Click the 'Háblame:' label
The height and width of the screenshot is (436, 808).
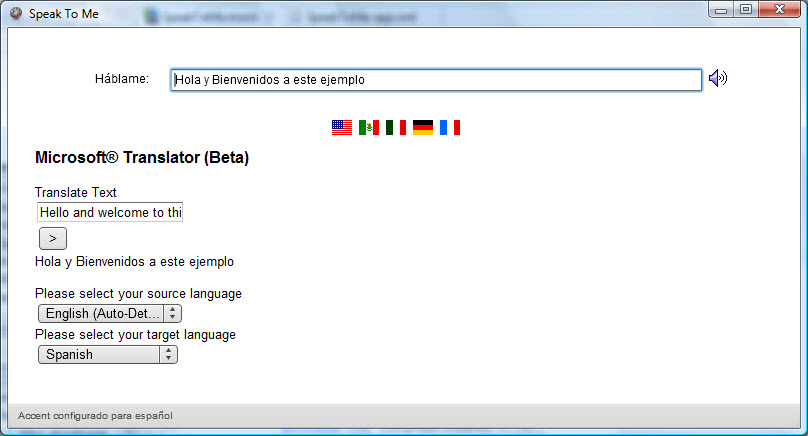122,79
